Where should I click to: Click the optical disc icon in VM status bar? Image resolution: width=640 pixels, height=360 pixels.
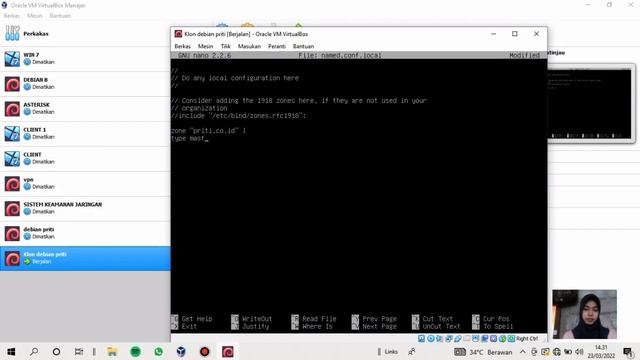pyautogui.click(x=431, y=338)
